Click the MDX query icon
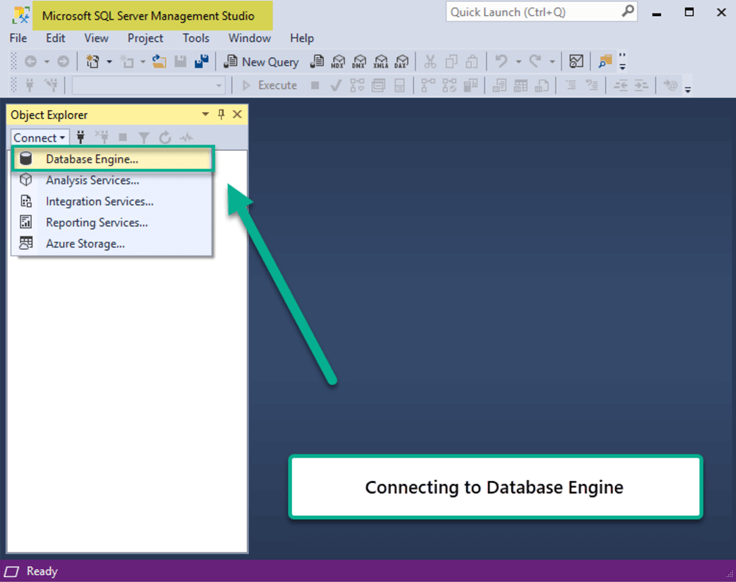Viewport: 736px width, 582px height. click(x=338, y=61)
